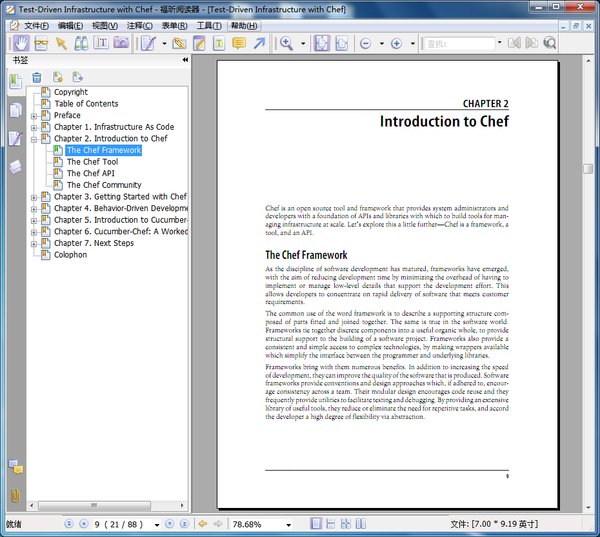The height and width of the screenshot is (537, 600).
Task: Add a sticky note comment
Action: tap(239, 43)
